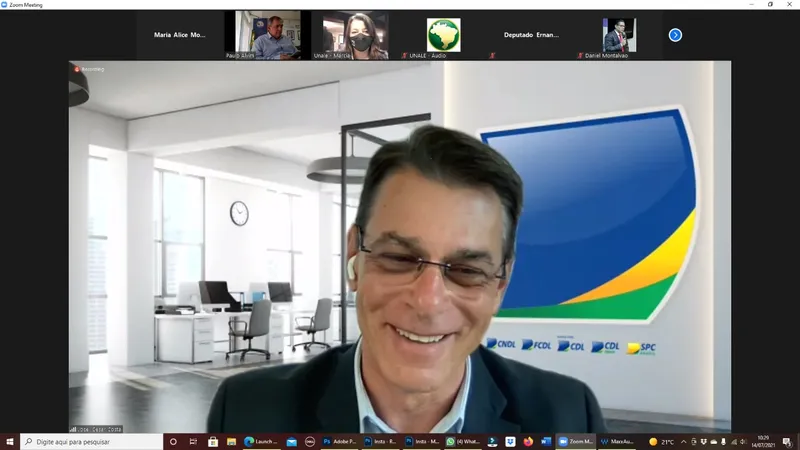800x450 pixels.
Task: Open the blue arrow app beside WhatsApp
Action: [x=492, y=442]
